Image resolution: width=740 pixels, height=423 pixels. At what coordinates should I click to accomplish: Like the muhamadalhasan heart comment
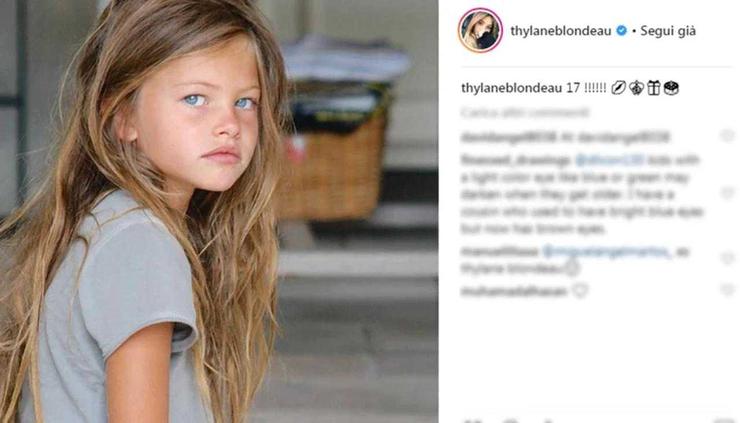[x=727, y=289]
